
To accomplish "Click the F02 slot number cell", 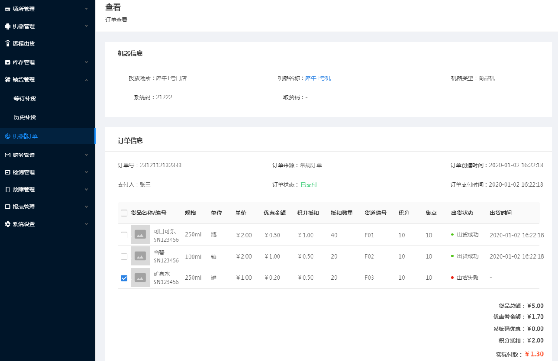I will click(x=369, y=256).
